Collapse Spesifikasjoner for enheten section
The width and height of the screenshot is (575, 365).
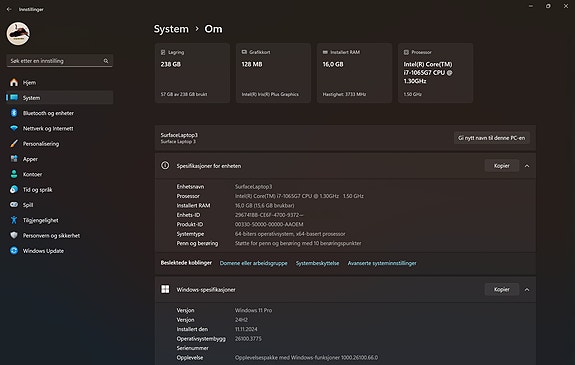(x=527, y=166)
